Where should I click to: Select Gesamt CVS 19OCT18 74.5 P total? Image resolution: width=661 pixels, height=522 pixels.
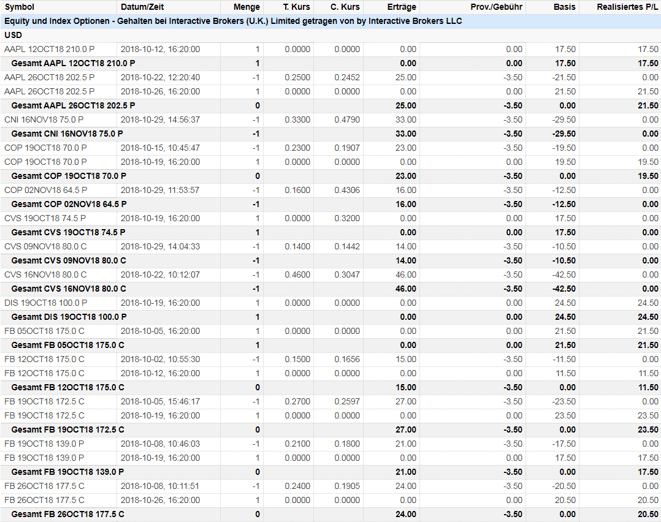point(330,232)
